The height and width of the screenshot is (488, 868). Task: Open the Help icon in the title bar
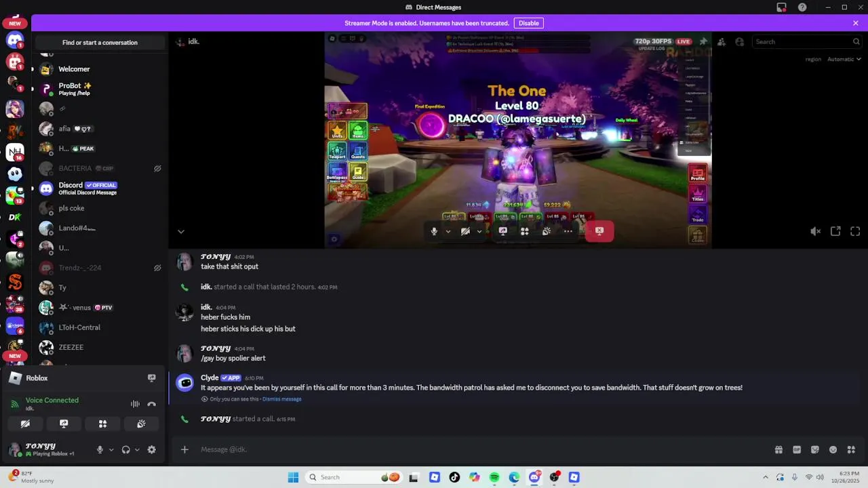(802, 7)
